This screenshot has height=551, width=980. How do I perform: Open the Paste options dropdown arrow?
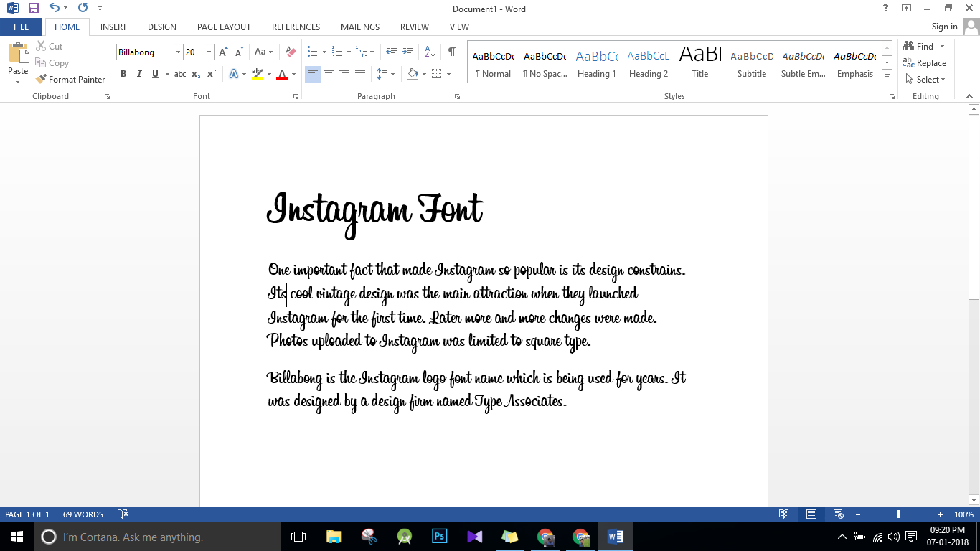18,82
